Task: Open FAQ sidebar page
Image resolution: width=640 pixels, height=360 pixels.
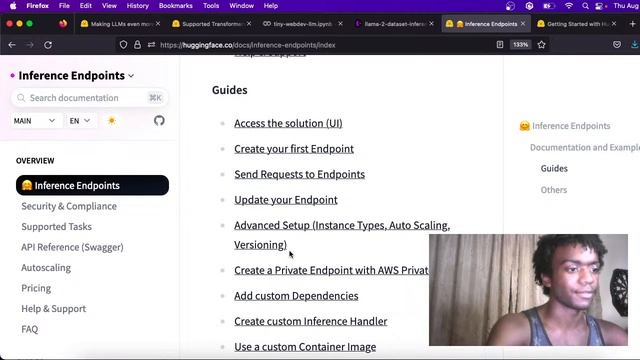Action: [x=29, y=329]
